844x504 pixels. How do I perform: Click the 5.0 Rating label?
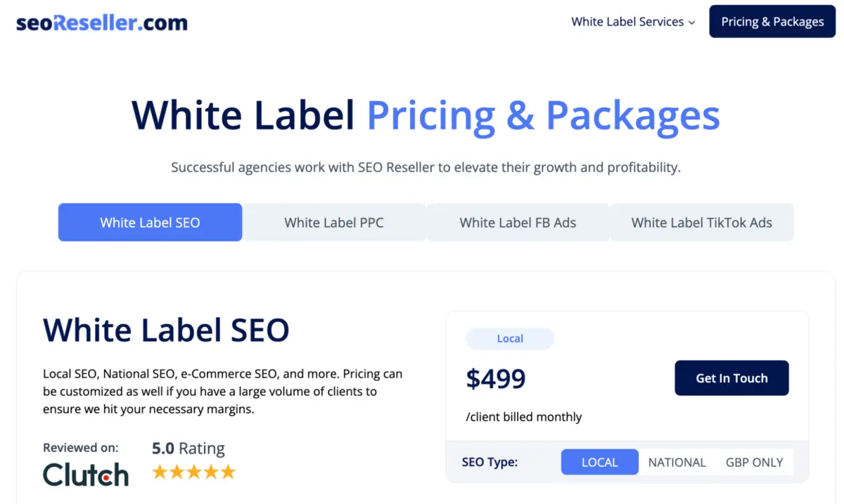pyautogui.click(x=188, y=448)
